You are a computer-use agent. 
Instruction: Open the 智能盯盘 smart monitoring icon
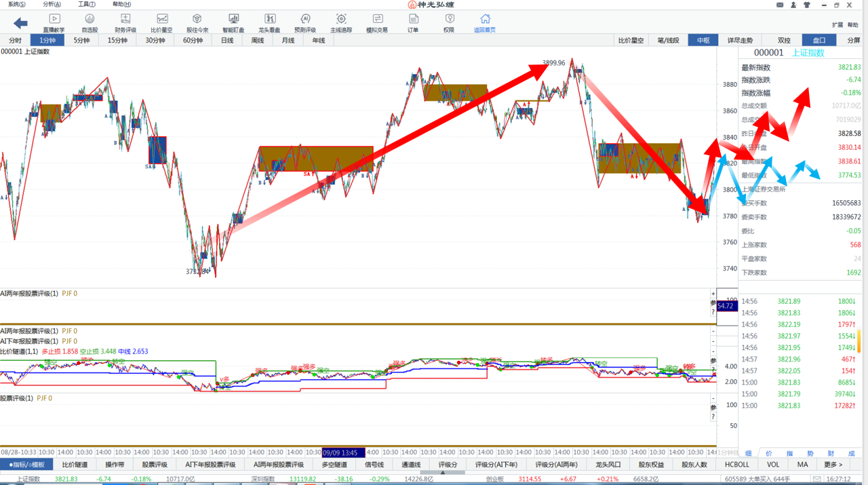(233, 23)
